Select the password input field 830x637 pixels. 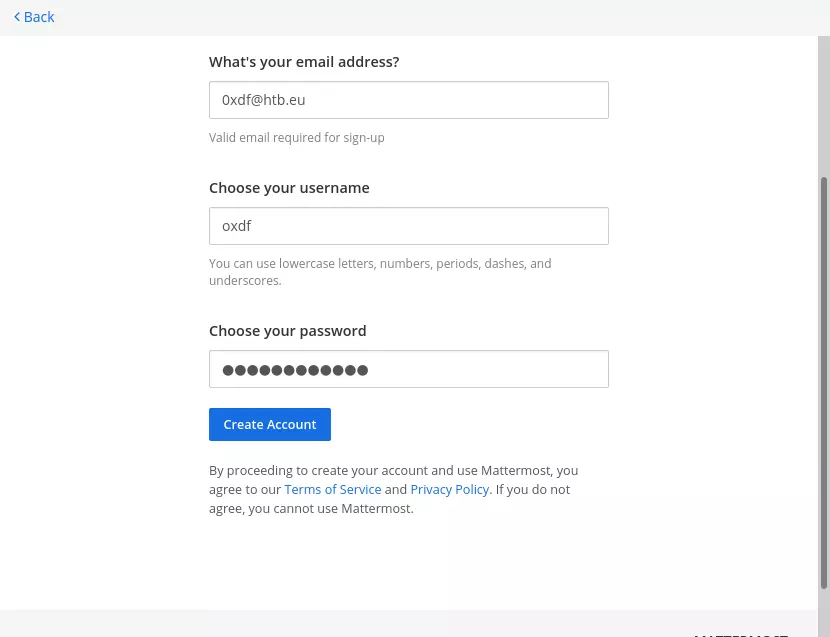coord(408,369)
